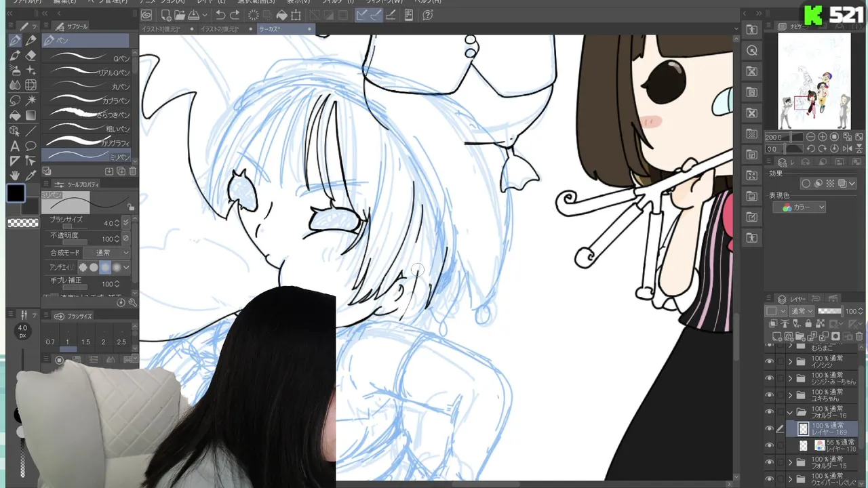Select the Fill bucket tool

click(15, 115)
